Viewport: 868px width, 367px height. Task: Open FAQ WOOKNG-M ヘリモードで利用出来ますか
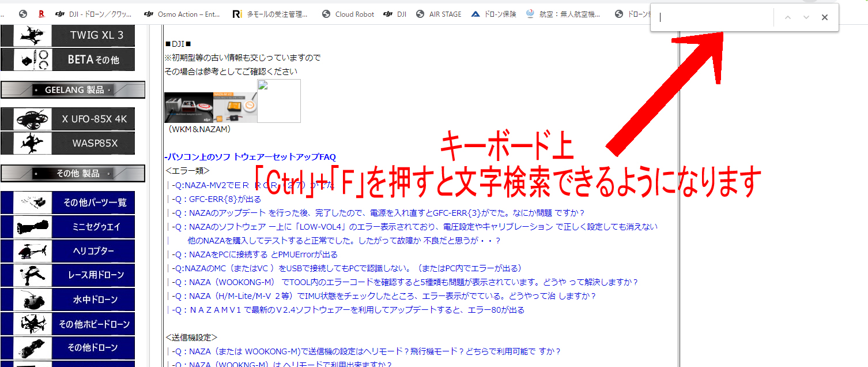pyautogui.click(x=282, y=364)
